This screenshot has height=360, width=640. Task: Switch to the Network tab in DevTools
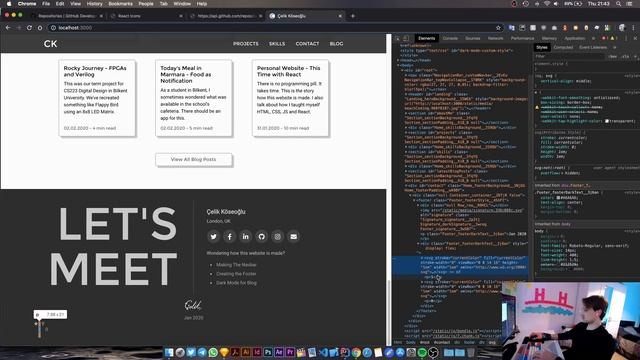point(496,38)
